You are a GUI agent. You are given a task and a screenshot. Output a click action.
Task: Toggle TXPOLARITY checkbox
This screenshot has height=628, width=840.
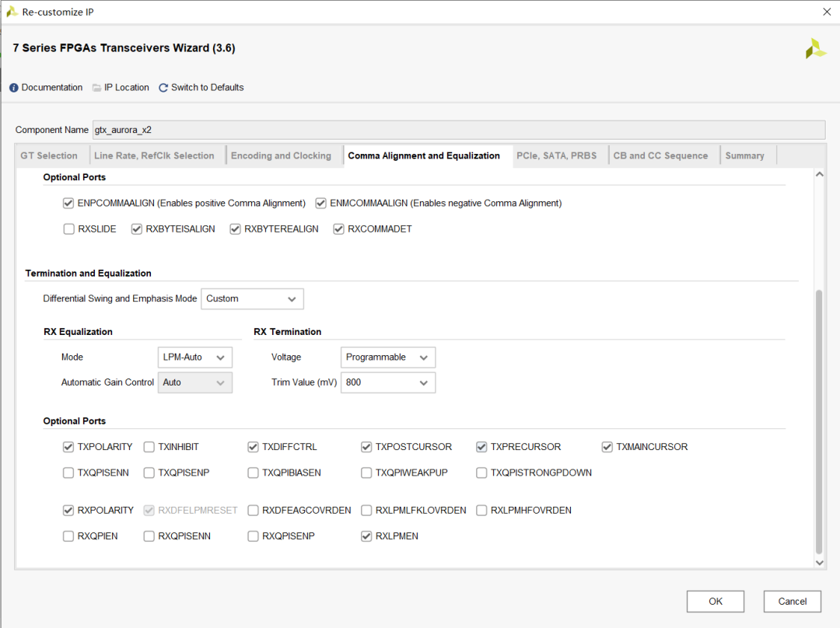[x=68, y=447]
